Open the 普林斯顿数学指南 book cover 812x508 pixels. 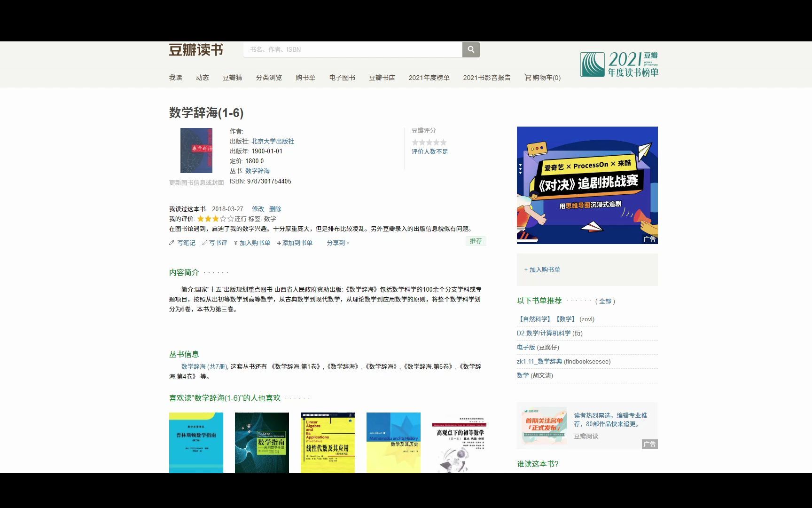196,443
